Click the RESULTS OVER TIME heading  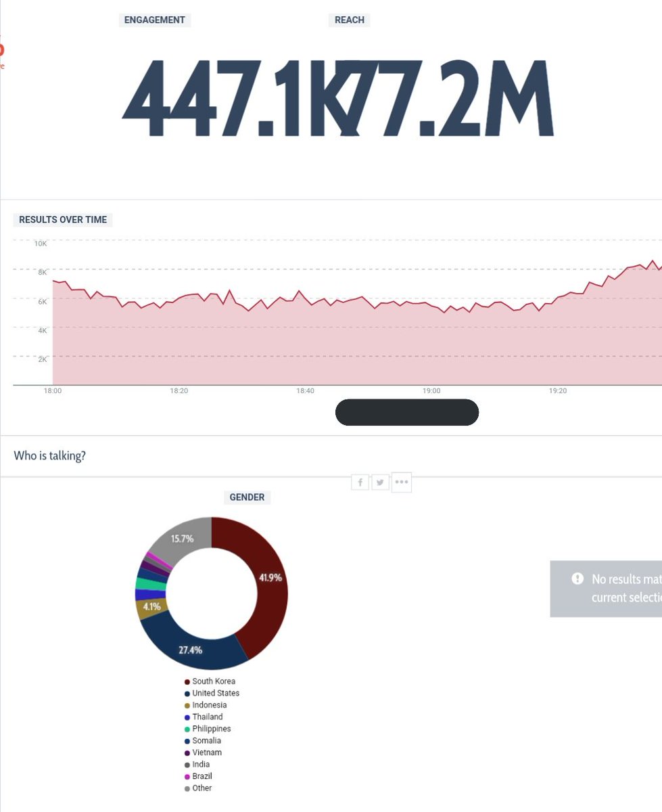pyautogui.click(x=63, y=220)
